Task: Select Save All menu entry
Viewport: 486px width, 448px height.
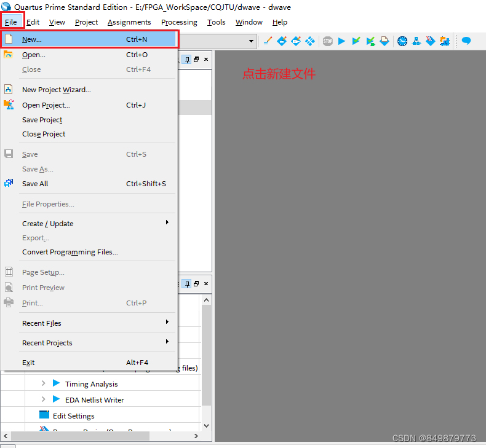Action: click(x=89, y=184)
